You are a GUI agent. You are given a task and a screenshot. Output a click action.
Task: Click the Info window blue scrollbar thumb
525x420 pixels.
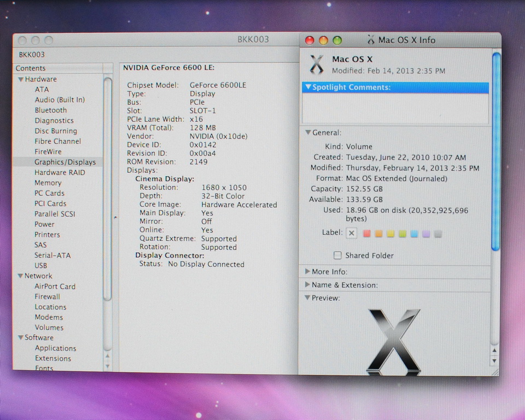pos(496,151)
